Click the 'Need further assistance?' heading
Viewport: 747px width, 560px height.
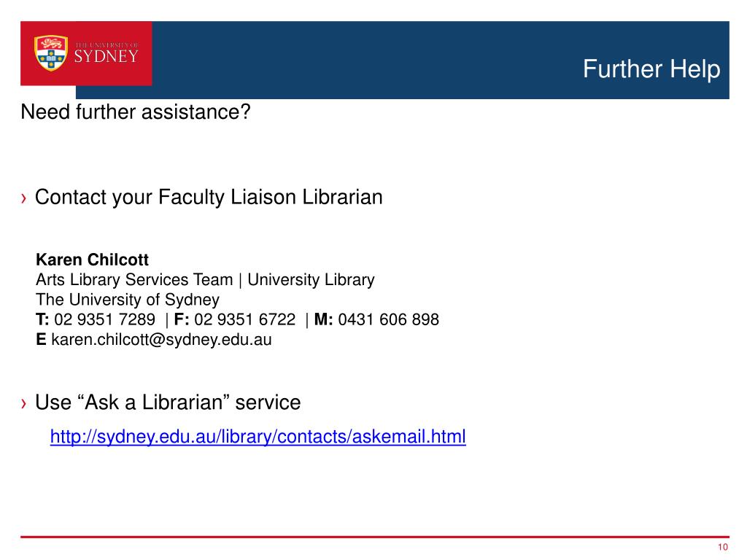[x=135, y=112]
